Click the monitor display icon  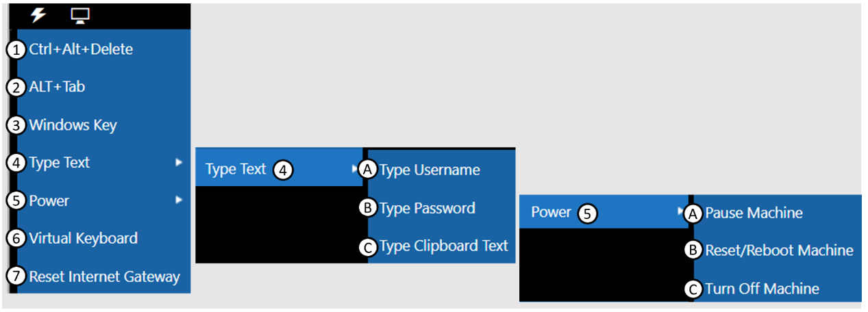(80, 15)
